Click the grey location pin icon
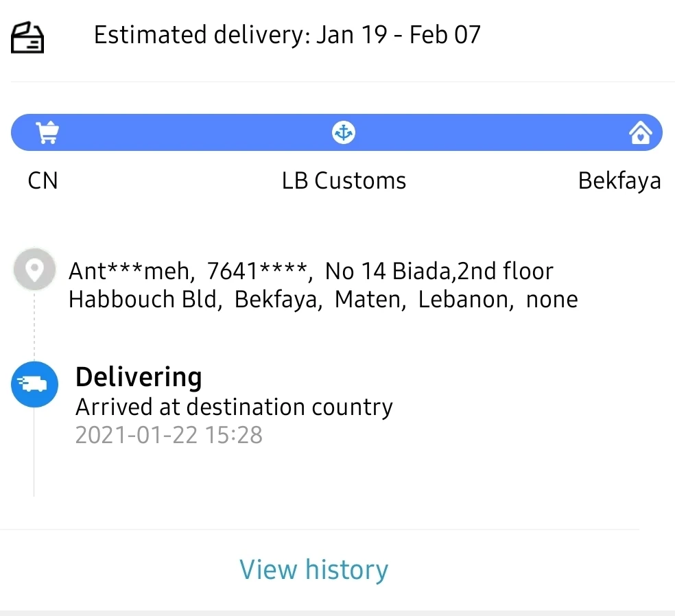Viewport: 675px width, 616px height. click(34, 270)
